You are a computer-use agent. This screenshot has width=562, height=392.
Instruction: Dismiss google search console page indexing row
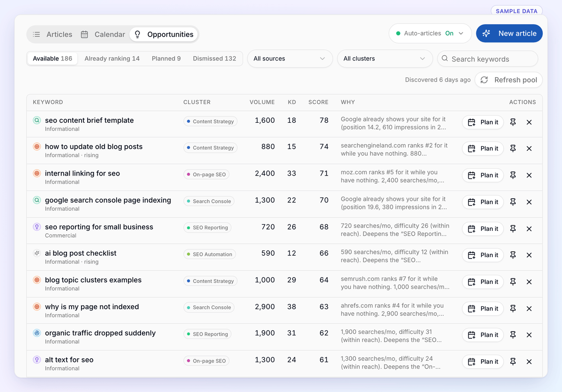529,202
